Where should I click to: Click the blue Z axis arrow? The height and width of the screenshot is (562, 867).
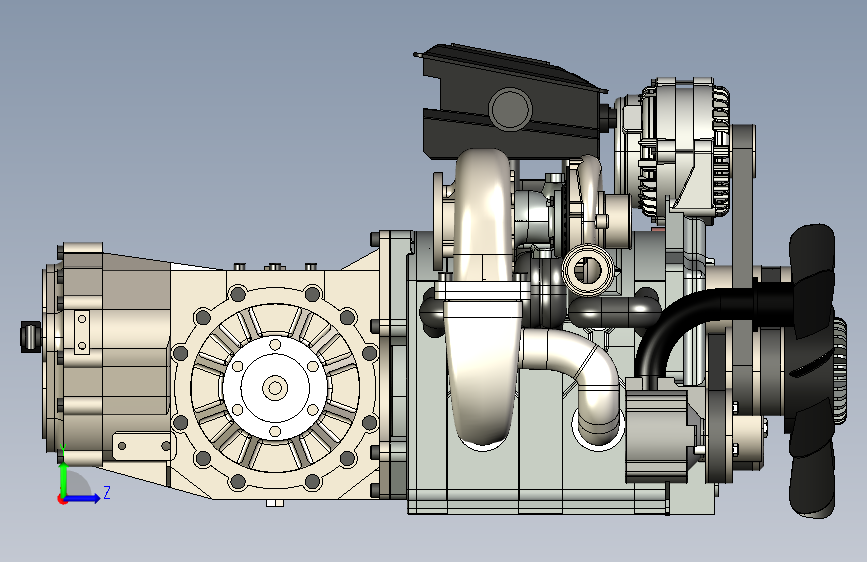(x=83, y=498)
